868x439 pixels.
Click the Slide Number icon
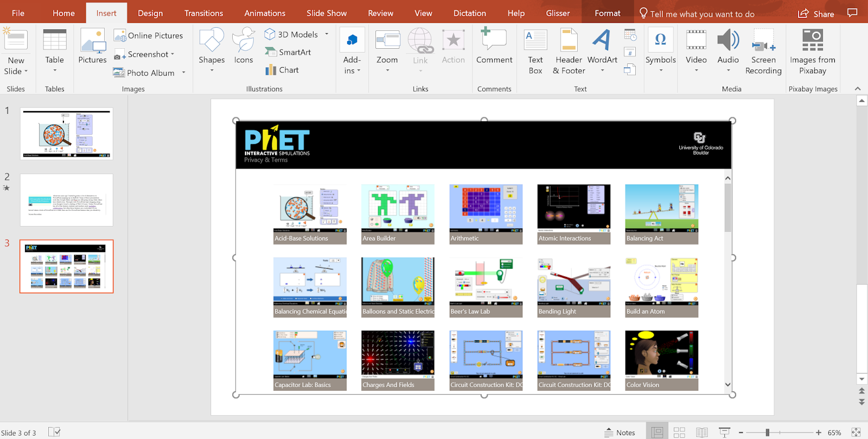point(630,52)
